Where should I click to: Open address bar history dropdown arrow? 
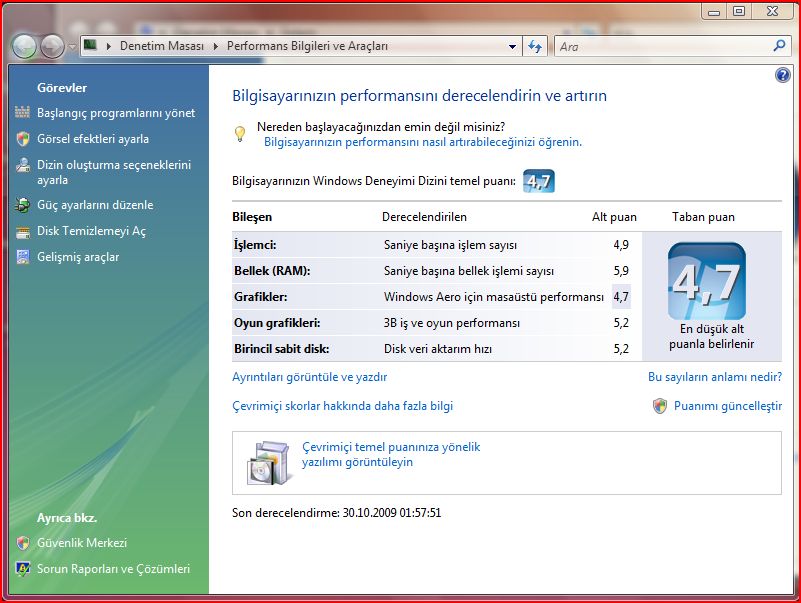512,47
